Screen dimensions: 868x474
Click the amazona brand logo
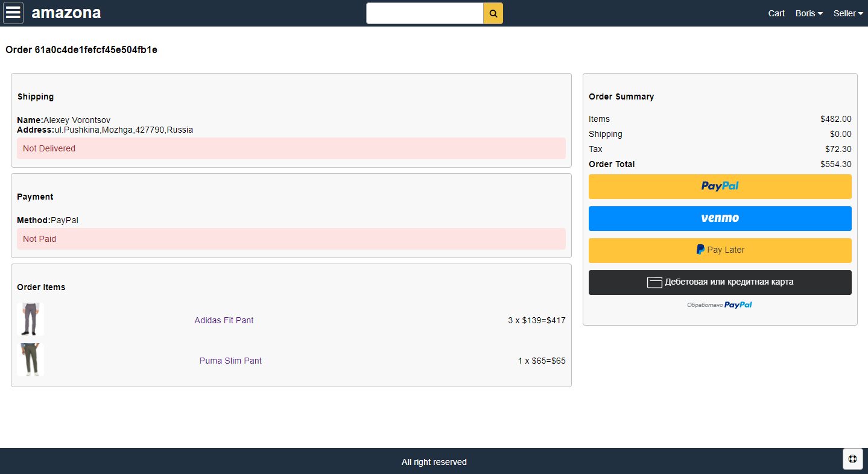66,13
